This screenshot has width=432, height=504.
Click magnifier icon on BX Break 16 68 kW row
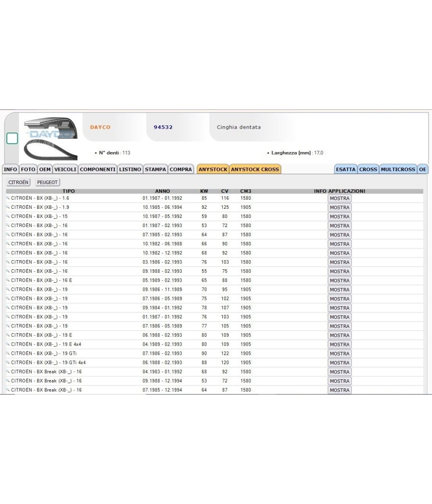[8, 372]
